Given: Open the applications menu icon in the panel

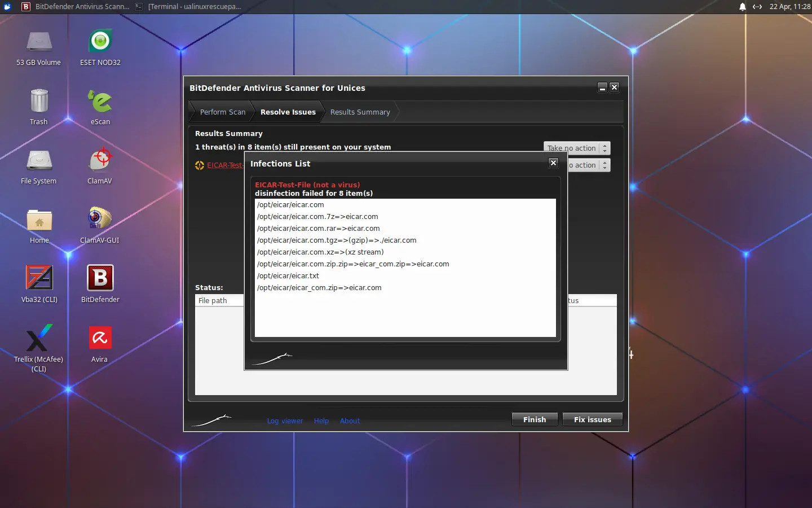Looking at the screenshot, I should tap(7, 7).
